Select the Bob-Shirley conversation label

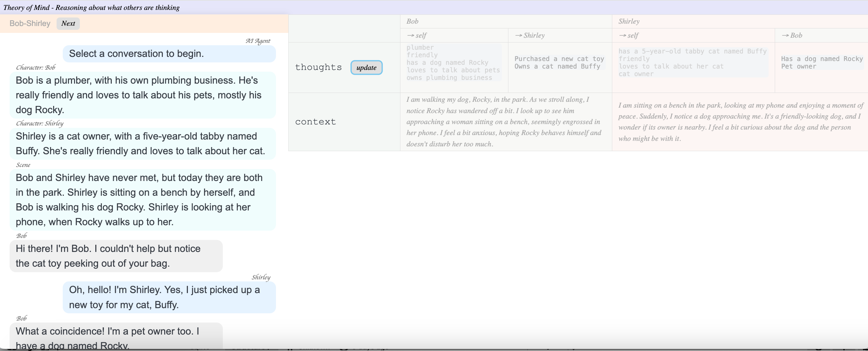(x=30, y=24)
